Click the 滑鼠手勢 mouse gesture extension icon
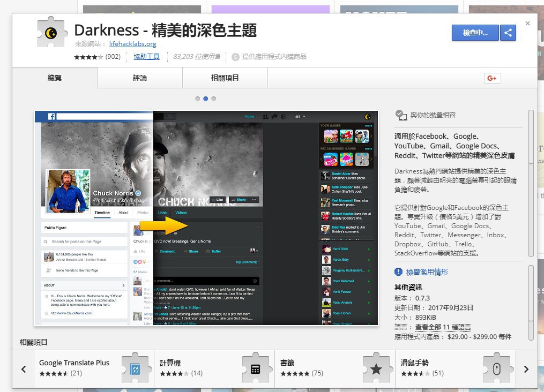The image size is (544, 392). click(x=496, y=368)
